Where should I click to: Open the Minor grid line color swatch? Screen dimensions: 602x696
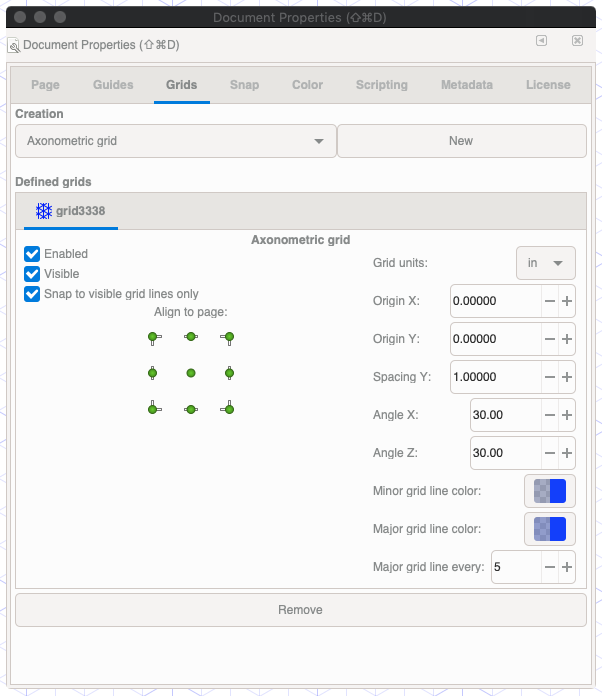click(550, 491)
